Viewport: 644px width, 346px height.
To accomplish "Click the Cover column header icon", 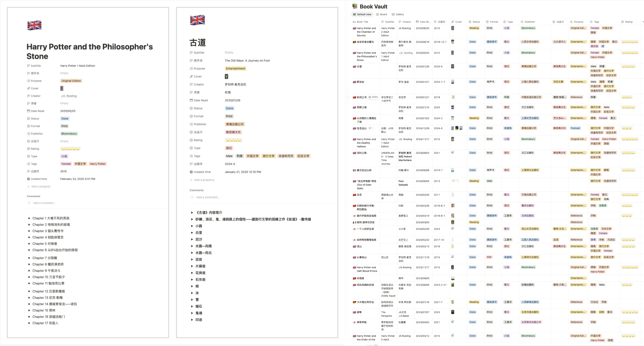I will 453,22.
